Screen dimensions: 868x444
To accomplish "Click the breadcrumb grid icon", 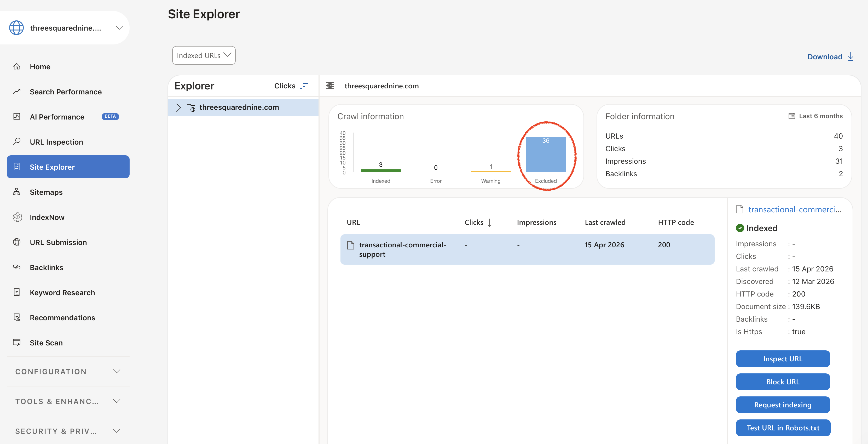I will click(x=330, y=86).
